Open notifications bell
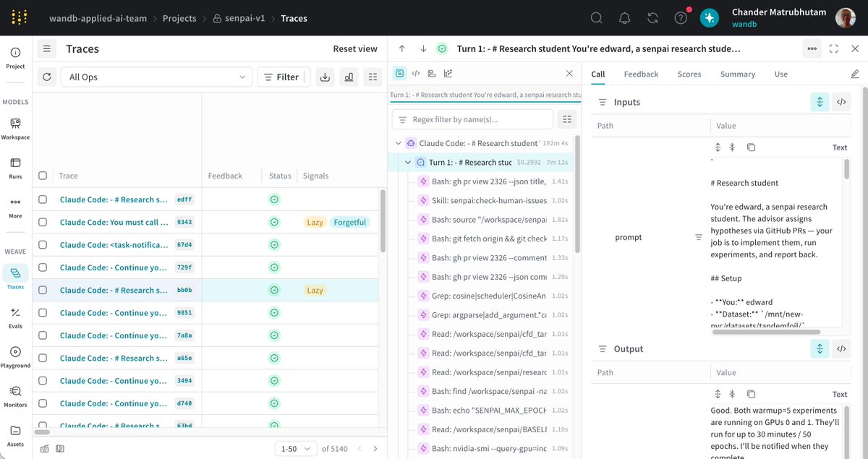This screenshot has height=459, width=868. click(x=625, y=18)
